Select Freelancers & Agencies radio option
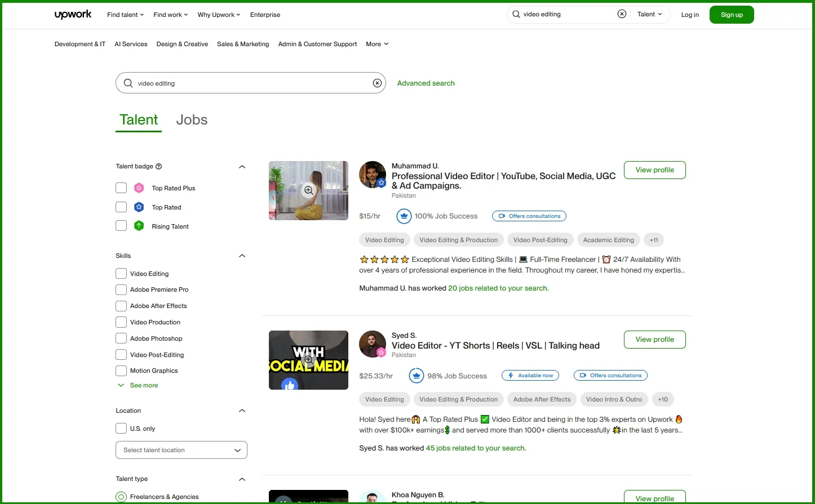This screenshot has width=815, height=504. tap(121, 497)
